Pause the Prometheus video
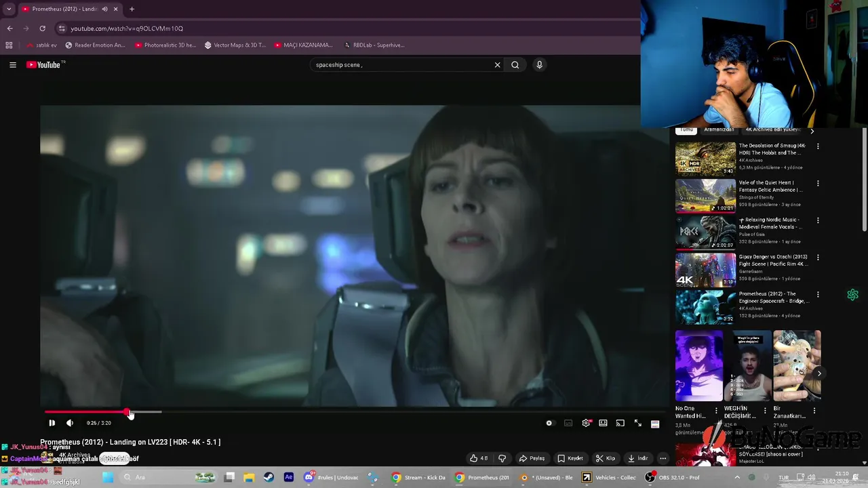The width and height of the screenshot is (868, 488). click(52, 423)
